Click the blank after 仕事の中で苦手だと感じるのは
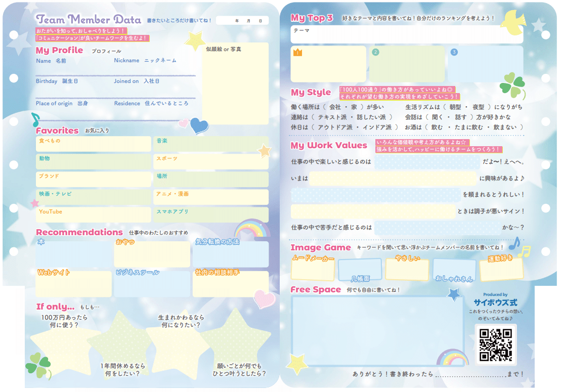The image size is (561, 392). click(x=437, y=228)
